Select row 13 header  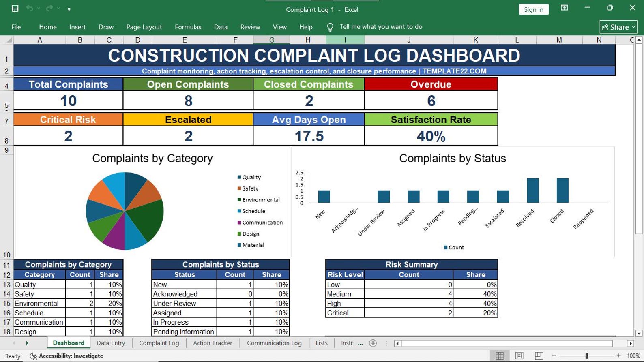pos(6,285)
